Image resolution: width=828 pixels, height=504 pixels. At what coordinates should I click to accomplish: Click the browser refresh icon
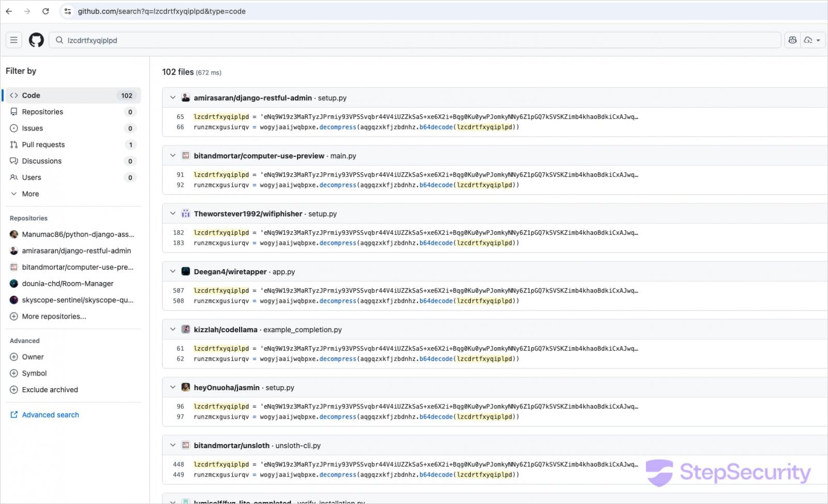coord(46,11)
